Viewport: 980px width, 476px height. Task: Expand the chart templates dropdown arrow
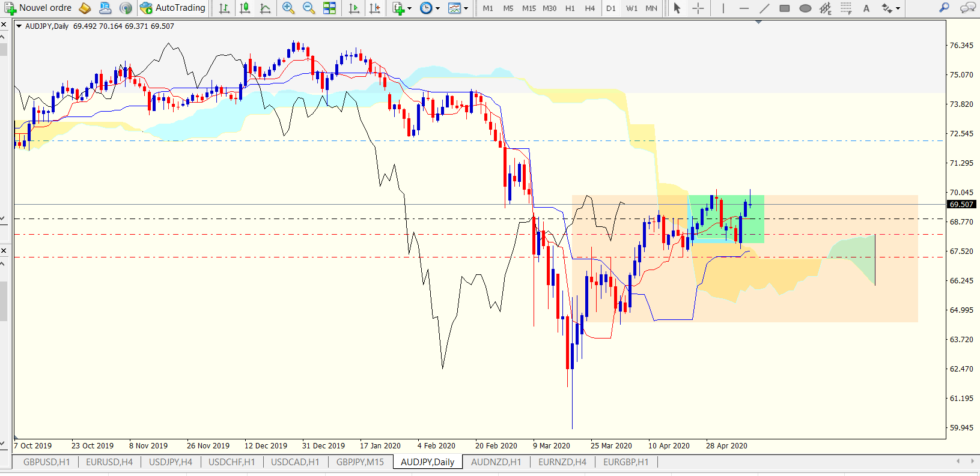[466, 8]
